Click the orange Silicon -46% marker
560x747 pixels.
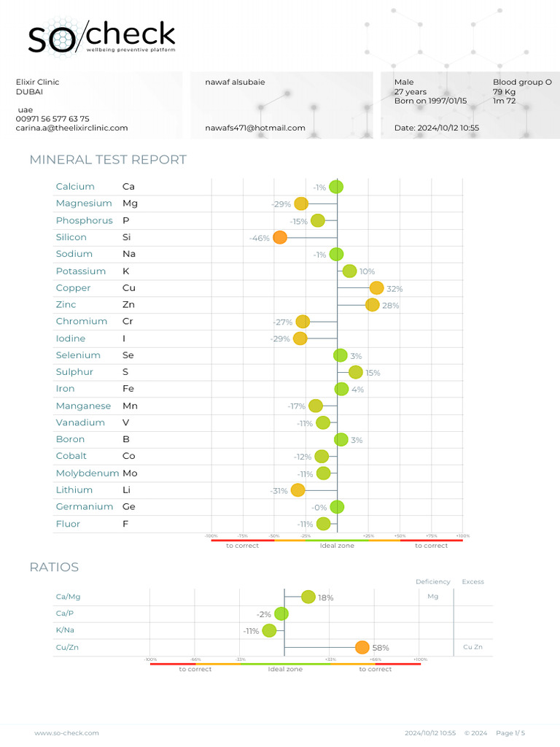click(280, 237)
